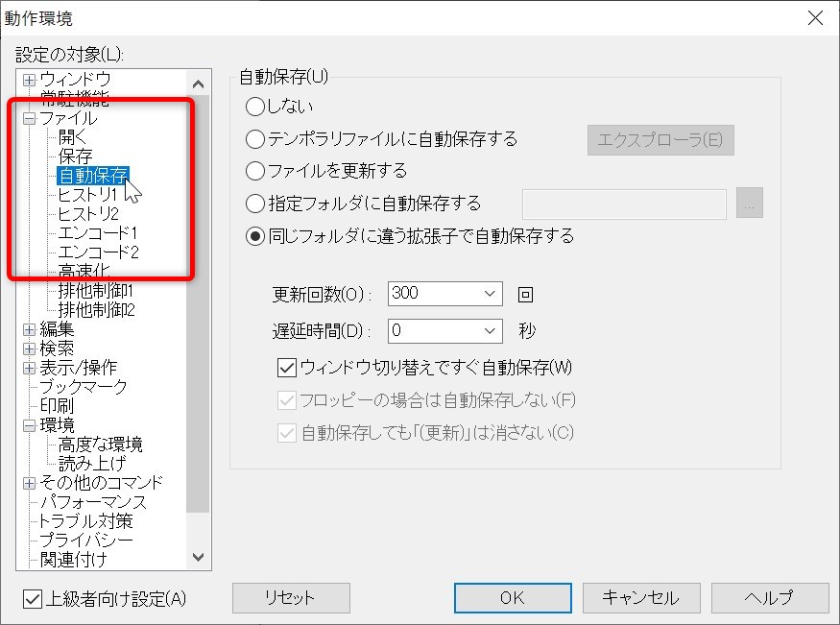The image size is (840, 625).
Task: Select the 検索 tree label
Action: (57, 349)
